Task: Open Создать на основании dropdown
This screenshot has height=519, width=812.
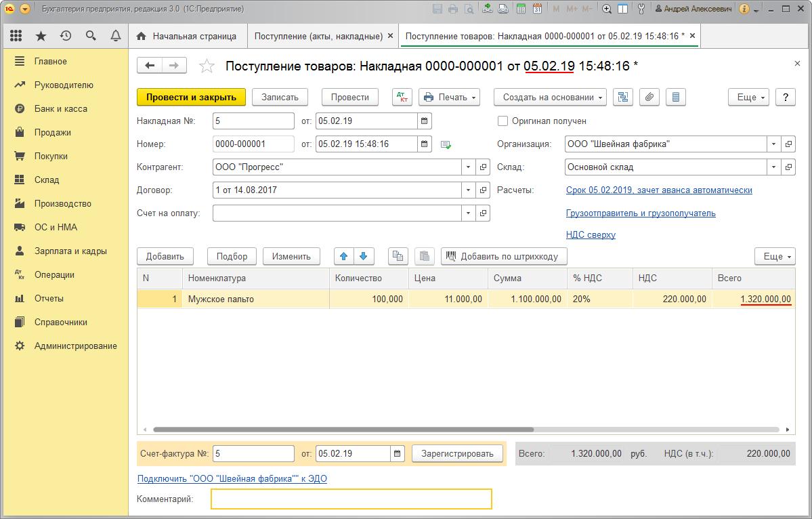Action: tap(550, 97)
